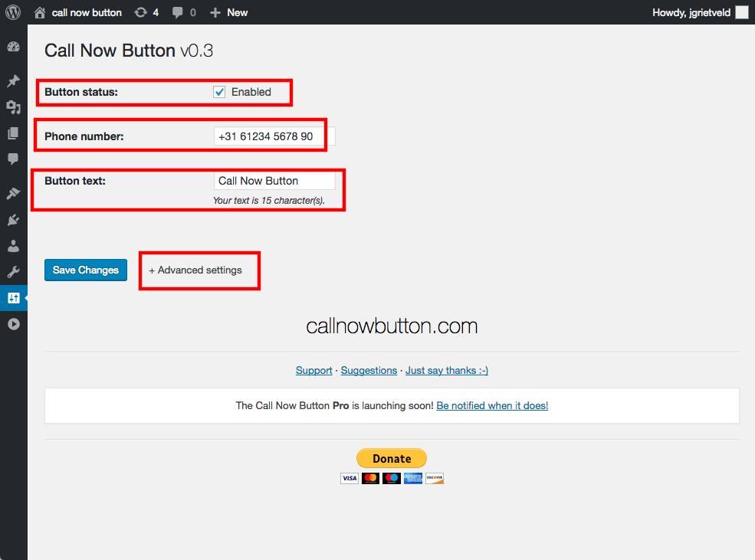Follow the Be notified when it does link
The image size is (755, 560).
coord(492,405)
